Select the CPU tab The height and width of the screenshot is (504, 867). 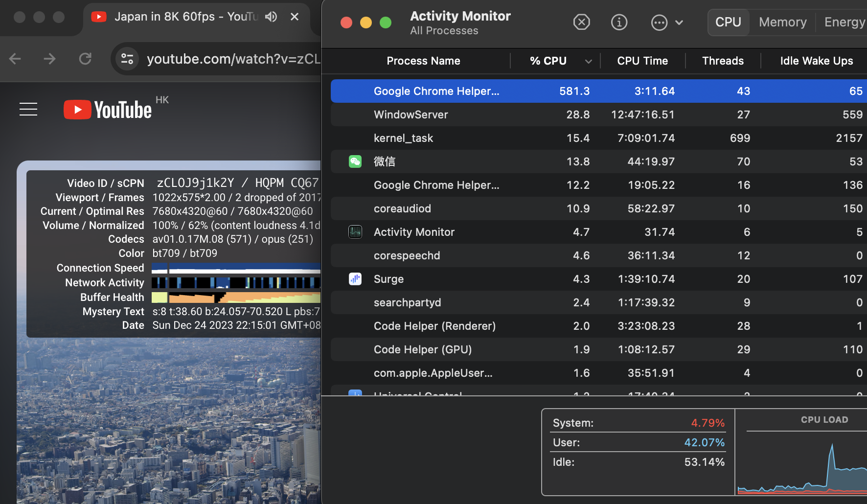(728, 22)
